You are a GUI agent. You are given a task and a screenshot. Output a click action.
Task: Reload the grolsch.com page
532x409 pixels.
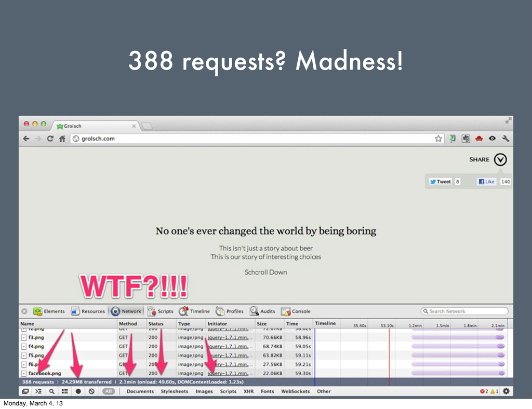click(50, 139)
